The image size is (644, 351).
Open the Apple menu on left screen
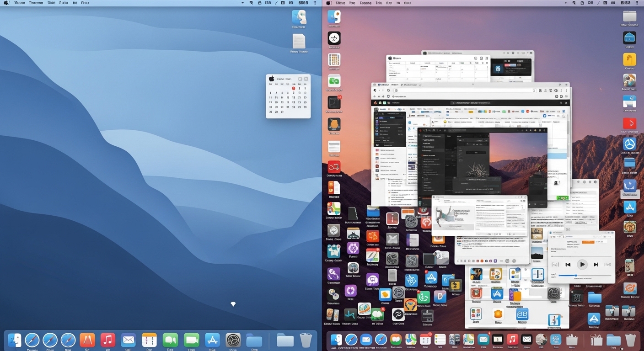(x=6, y=3)
